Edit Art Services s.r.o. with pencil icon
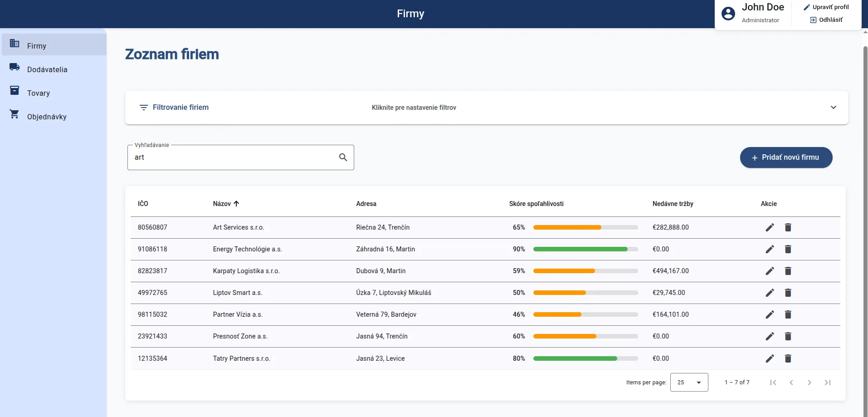 tap(770, 227)
